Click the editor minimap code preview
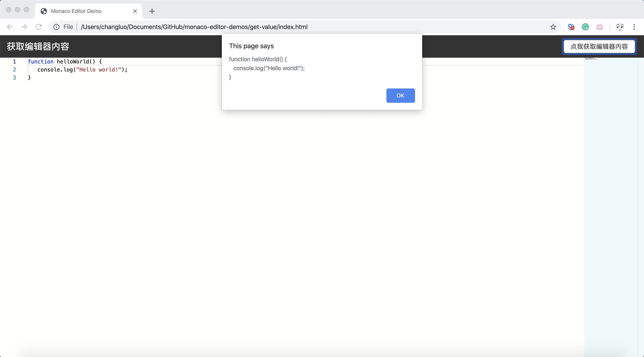Viewport: 644px width, 357px height. pyautogui.click(x=591, y=59)
